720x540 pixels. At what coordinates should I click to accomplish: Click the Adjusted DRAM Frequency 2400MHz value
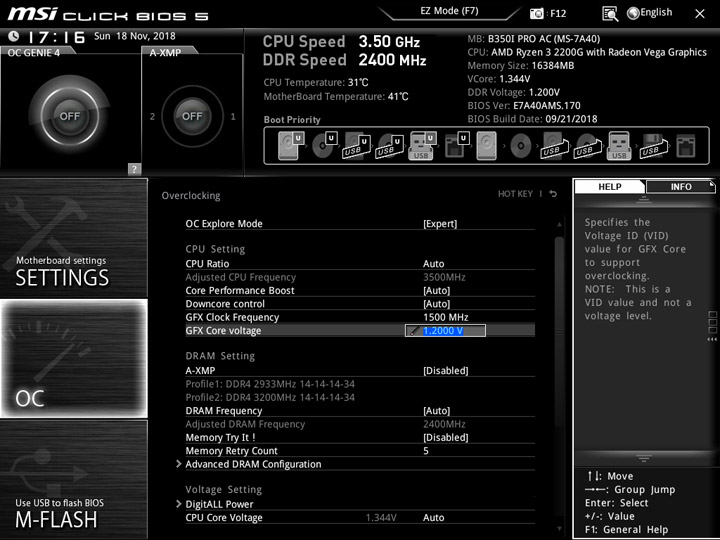click(x=444, y=424)
